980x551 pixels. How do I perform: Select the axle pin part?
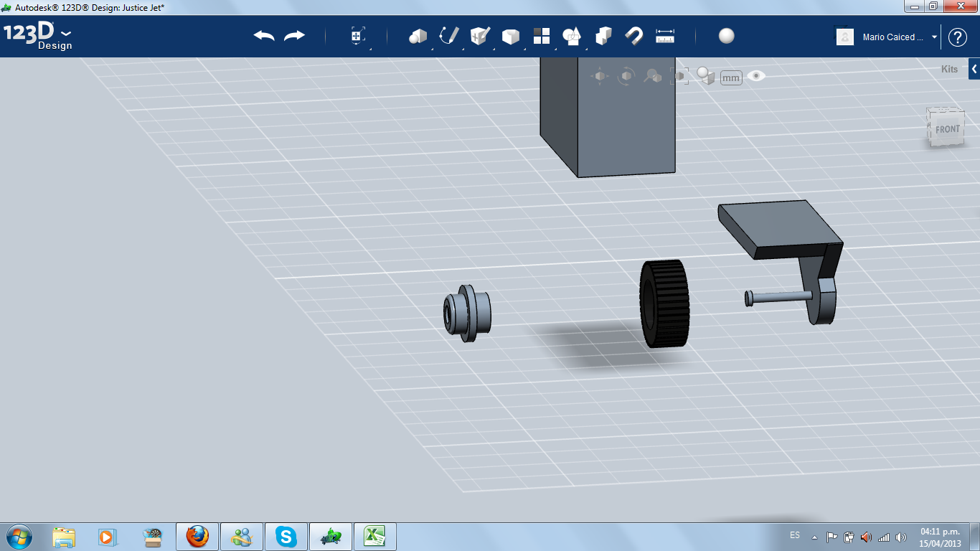(778, 296)
